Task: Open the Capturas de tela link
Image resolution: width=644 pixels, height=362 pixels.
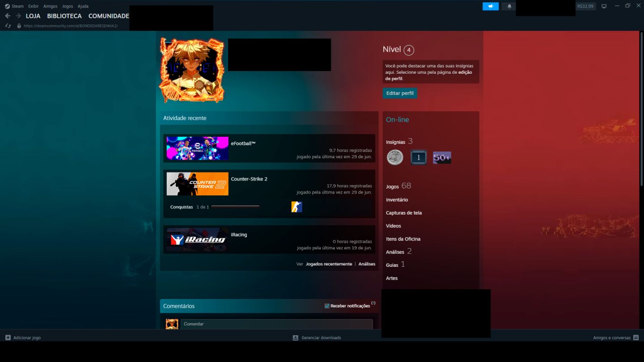Action: point(404,213)
